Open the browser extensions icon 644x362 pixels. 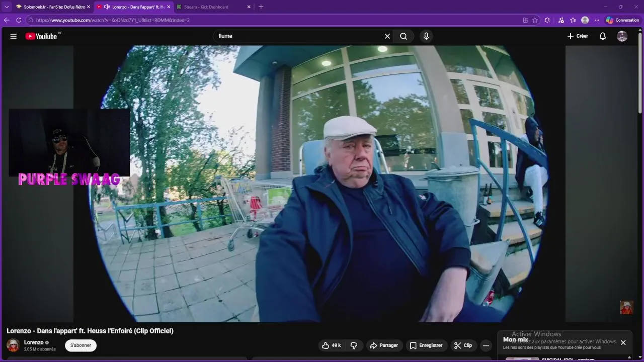(547, 20)
